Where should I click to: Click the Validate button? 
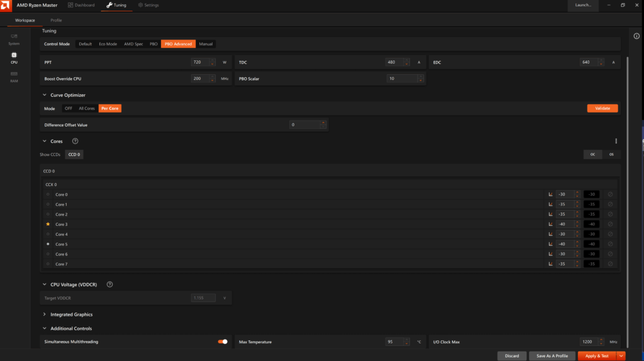click(x=602, y=108)
